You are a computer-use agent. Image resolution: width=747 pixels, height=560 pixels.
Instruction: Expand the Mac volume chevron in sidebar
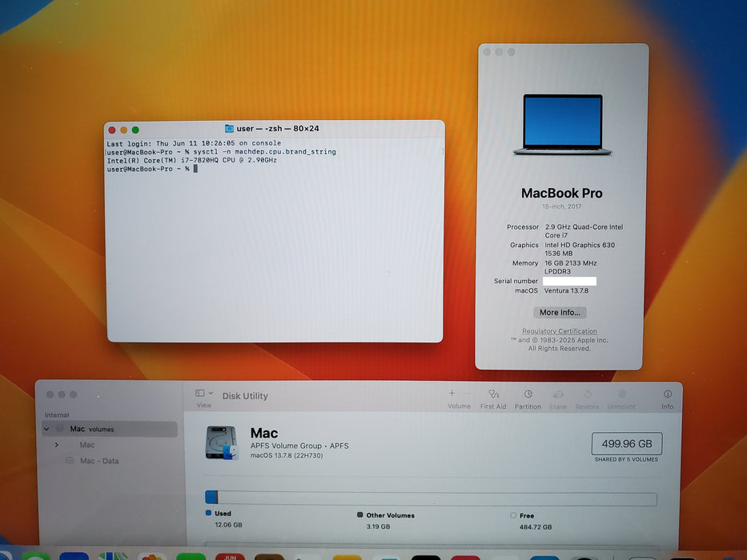click(x=57, y=445)
